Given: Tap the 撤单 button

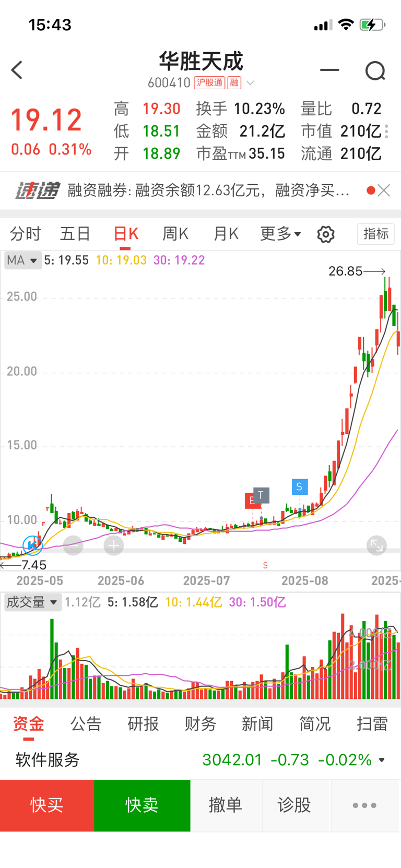Looking at the screenshot, I should click(226, 805).
